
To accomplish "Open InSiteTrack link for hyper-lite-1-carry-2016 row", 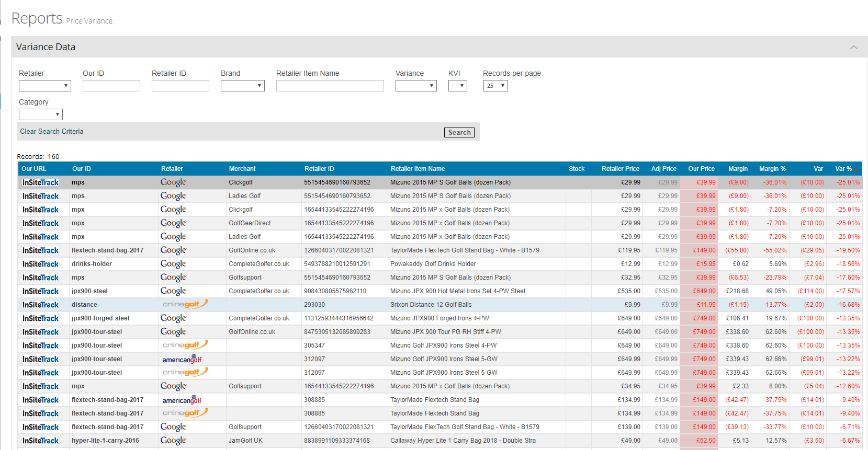I will [40, 441].
